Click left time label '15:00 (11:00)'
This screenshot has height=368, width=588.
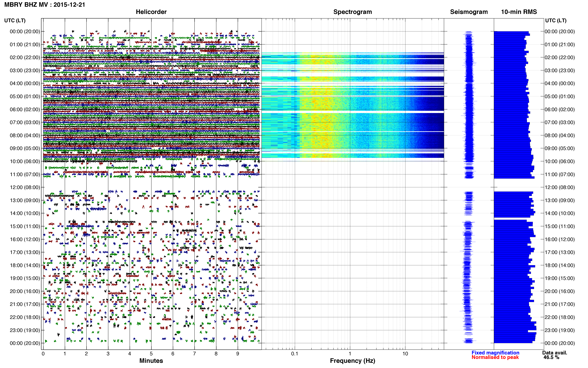pyautogui.click(x=25, y=226)
